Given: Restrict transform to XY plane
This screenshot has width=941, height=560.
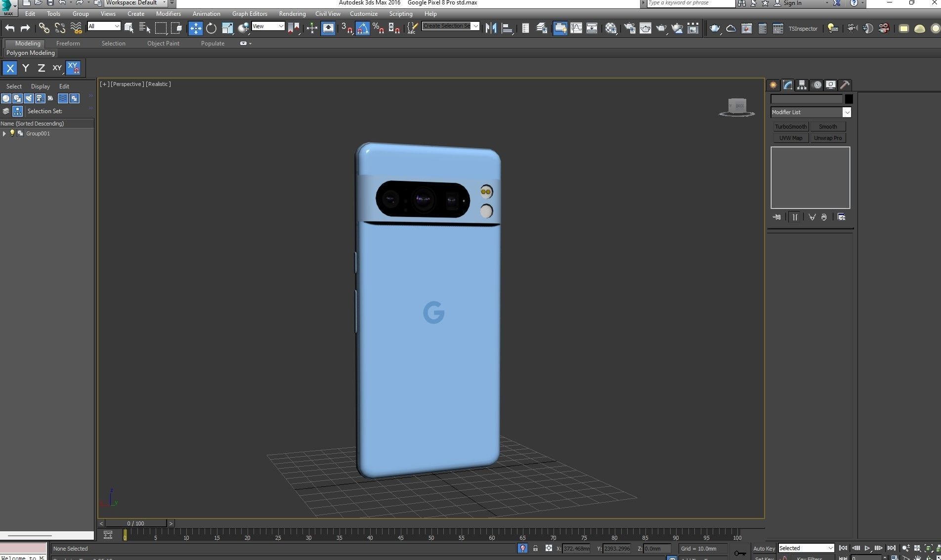Looking at the screenshot, I should coord(57,68).
